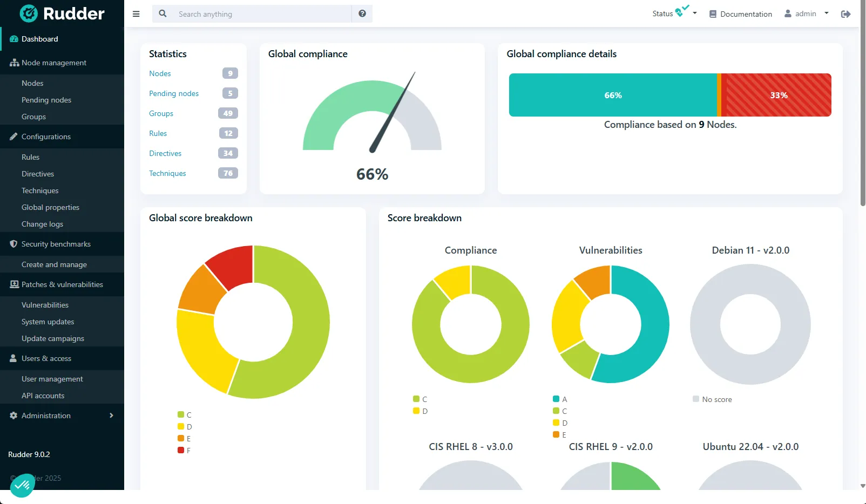Click the red 33% compliance bar segment
The width and height of the screenshot is (866, 504).
coord(778,95)
